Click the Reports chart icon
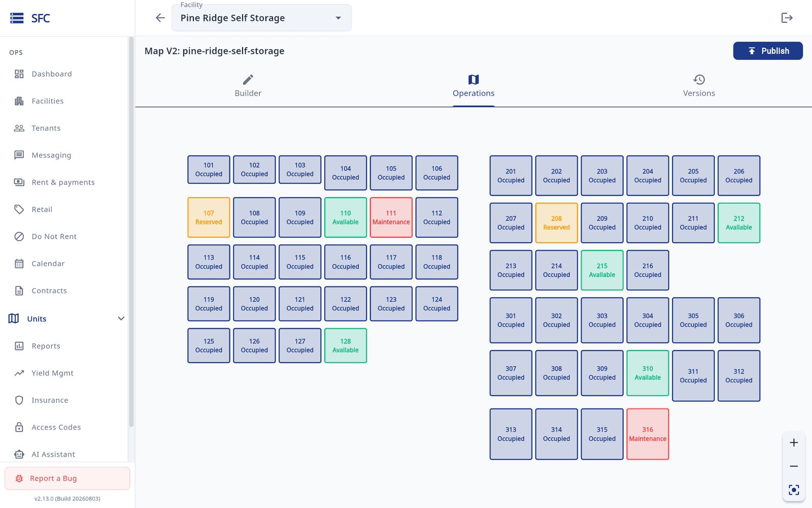812x508 pixels. click(x=19, y=346)
